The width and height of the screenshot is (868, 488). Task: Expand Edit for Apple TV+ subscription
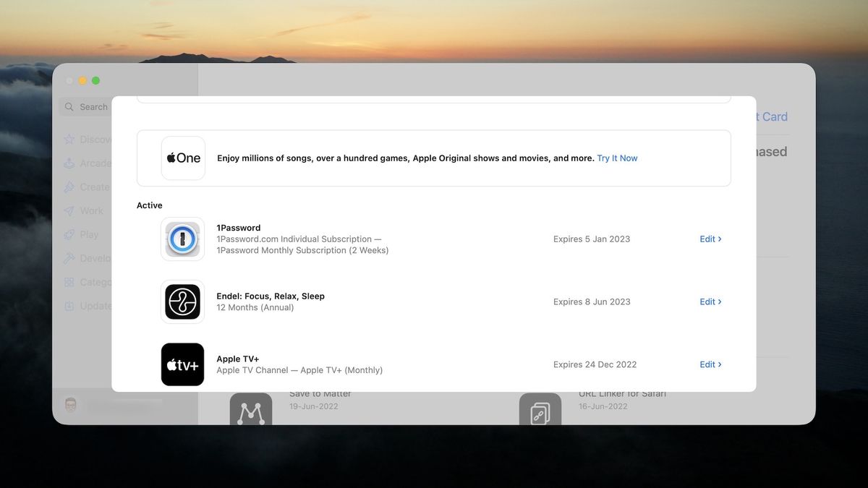pos(710,364)
